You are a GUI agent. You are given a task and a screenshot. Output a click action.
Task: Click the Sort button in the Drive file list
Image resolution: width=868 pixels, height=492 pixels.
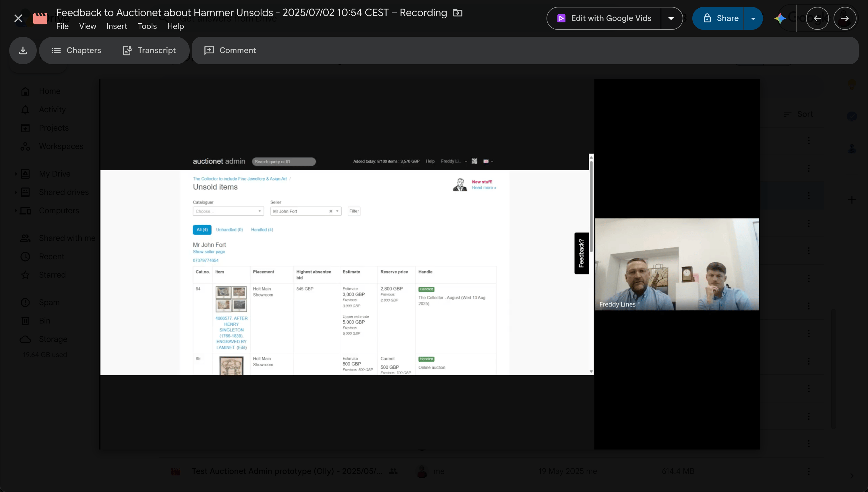[799, 114]
